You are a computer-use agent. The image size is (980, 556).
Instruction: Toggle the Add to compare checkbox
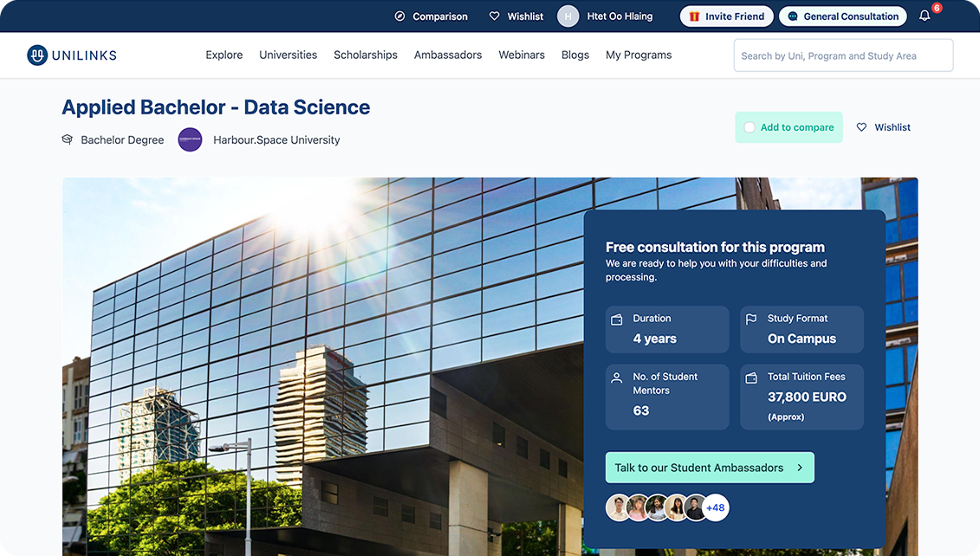[750, 126]
